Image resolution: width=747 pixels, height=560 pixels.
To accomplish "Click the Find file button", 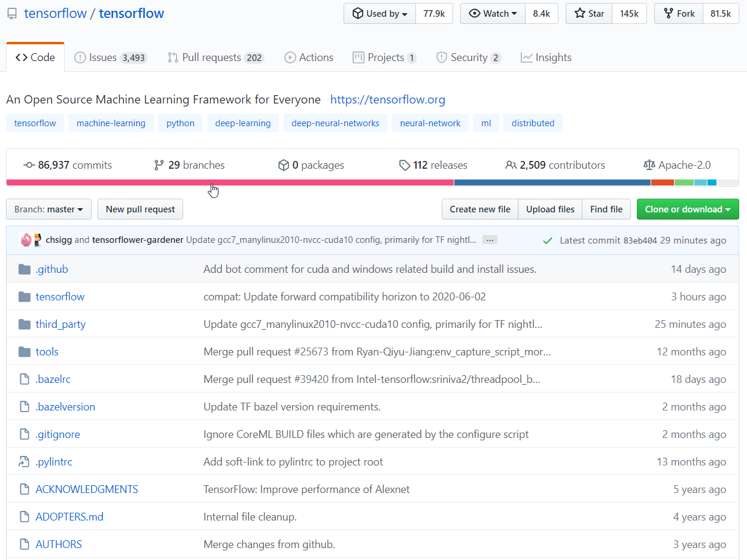I will pyautogui.click(x=606, y=209).
